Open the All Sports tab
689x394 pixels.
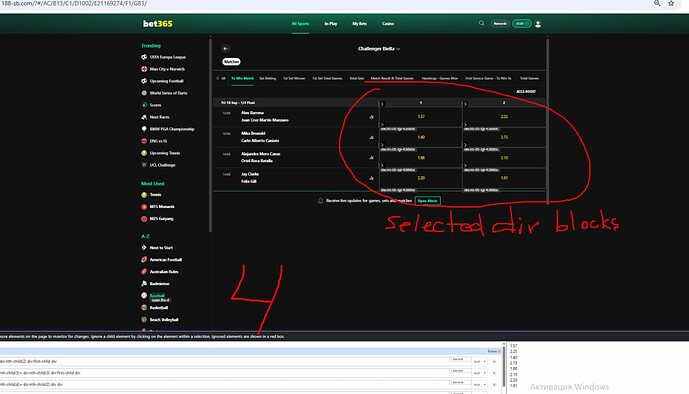(301, 24)
